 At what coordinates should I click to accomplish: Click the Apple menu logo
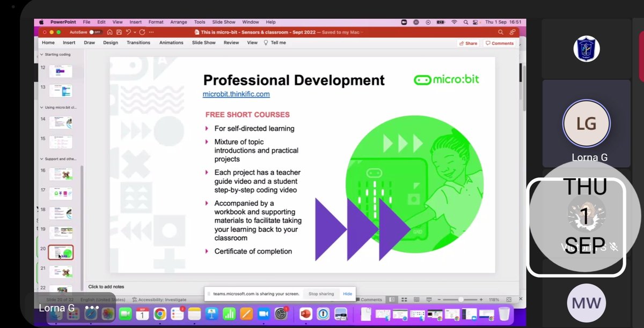tap(42, 22)
